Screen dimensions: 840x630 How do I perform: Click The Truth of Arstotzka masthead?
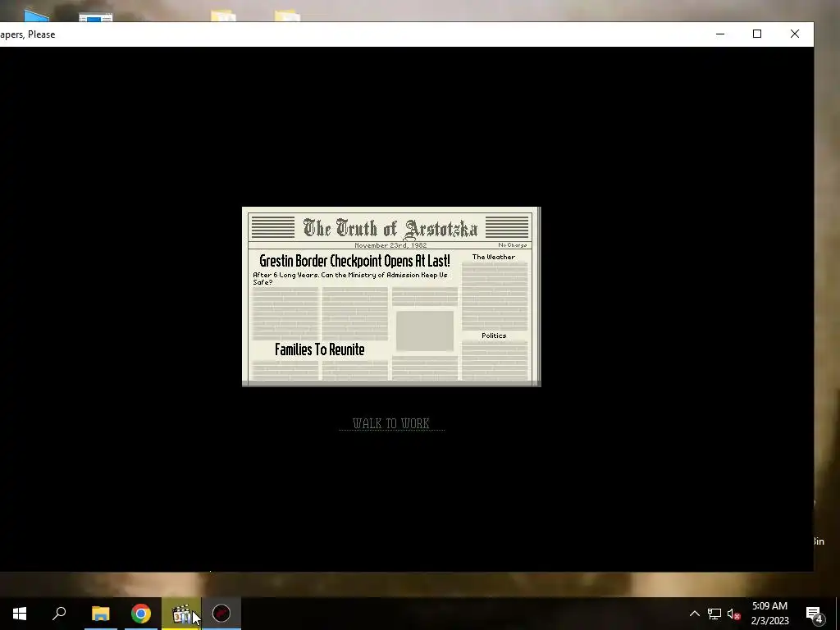click(390, 228)
